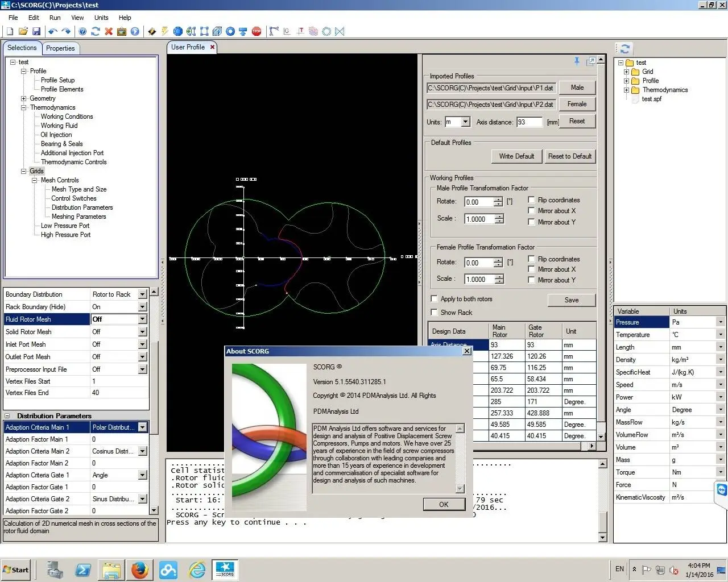Expand the Geometry tree node
728x582 pixels.
coord(24,98)
